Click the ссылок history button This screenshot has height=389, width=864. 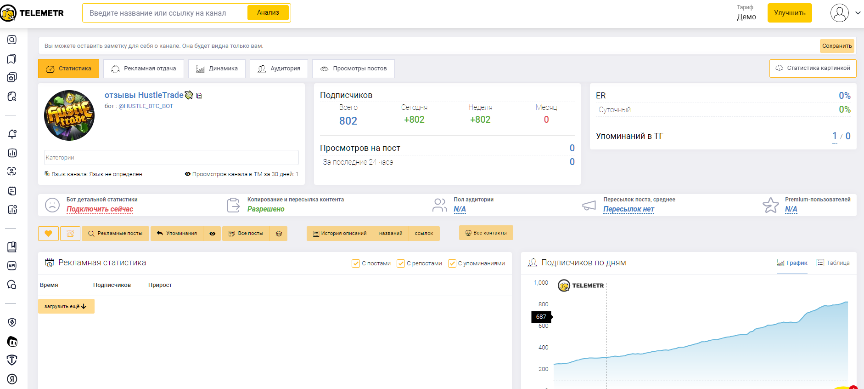click(424, 234)
